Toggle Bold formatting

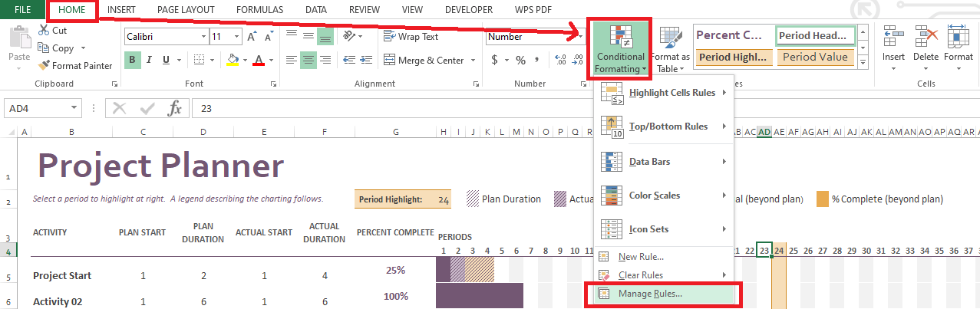(x=132, y=60)
